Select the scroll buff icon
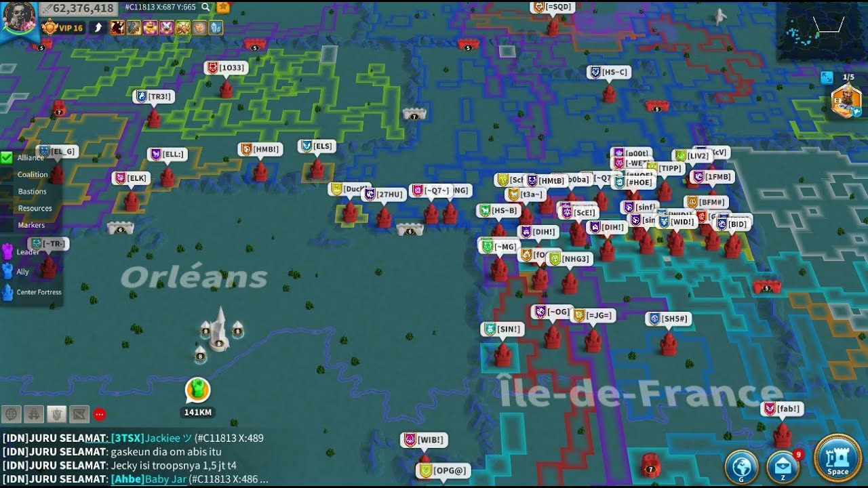The width and height of the screenshot is (868, 488). (x=199, y=28)
